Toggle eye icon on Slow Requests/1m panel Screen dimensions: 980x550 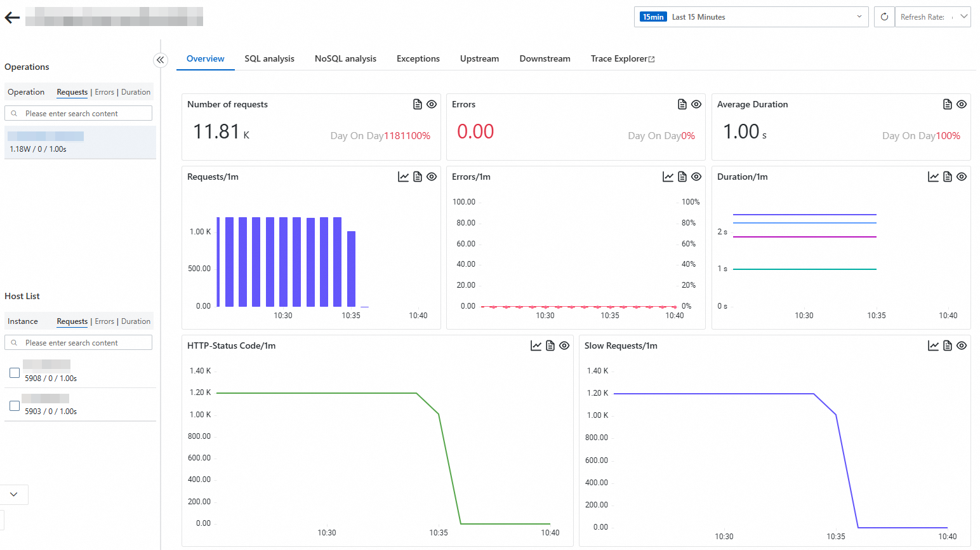962,345
